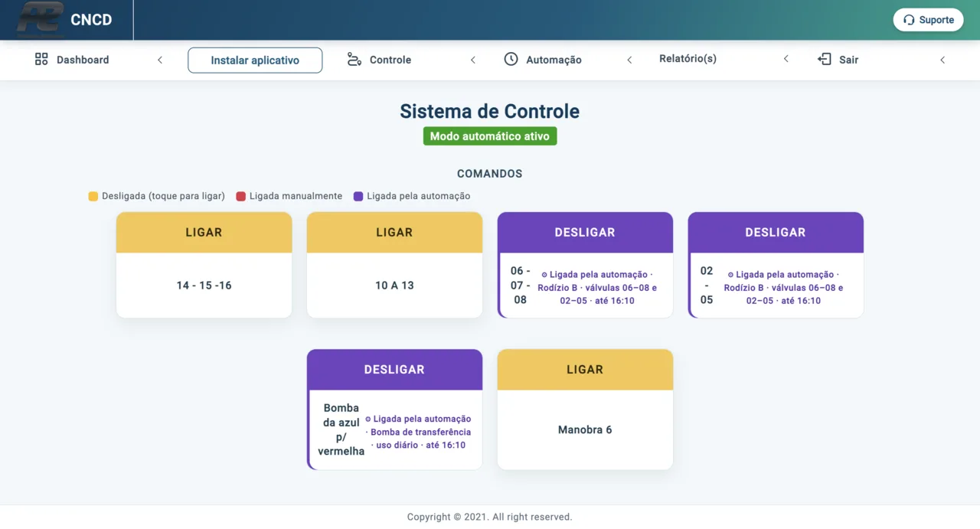Click the Controle route icon
The image size is (980, 529).
coord(354,59)
